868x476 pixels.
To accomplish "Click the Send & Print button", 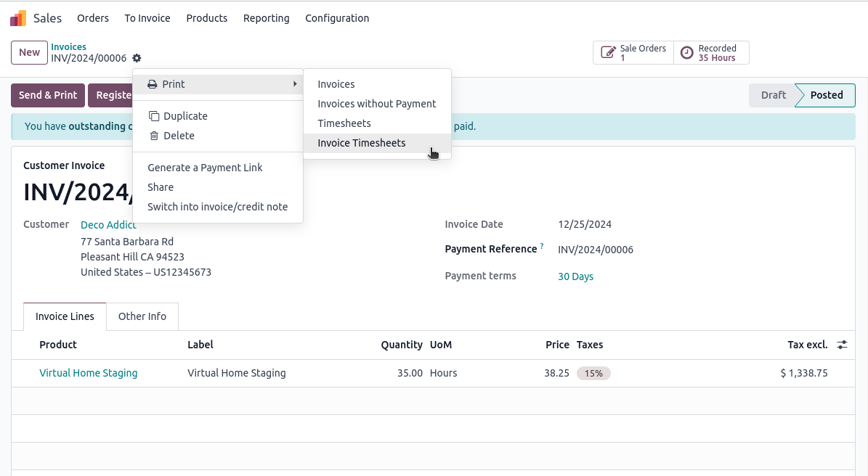I will pos(48,95).
